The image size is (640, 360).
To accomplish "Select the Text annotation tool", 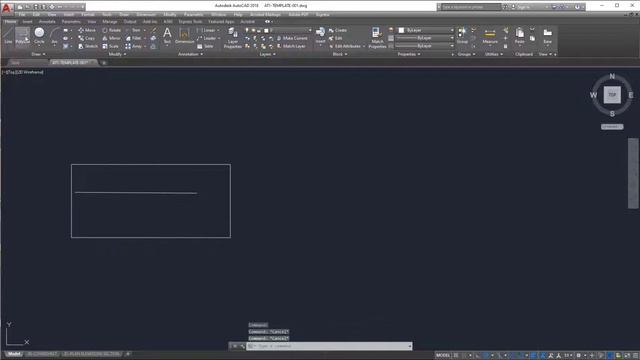I will [x=167, y=36].
